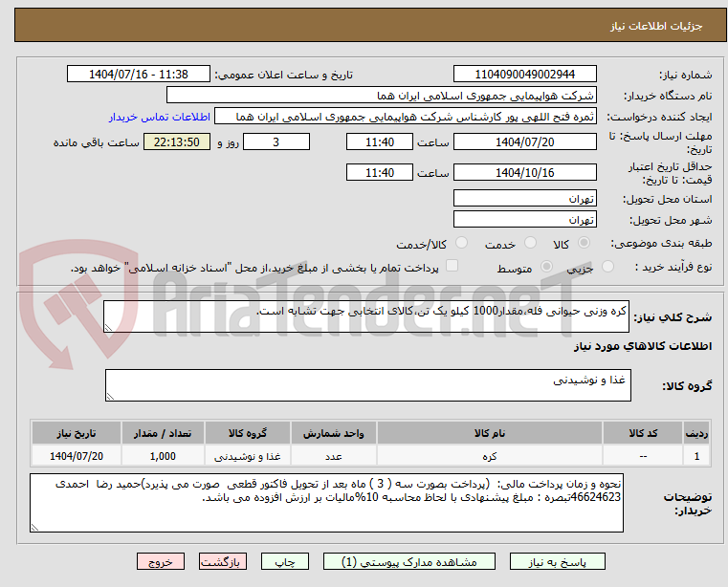Click the announcement date field 1404/07/16 - 11:38

(x=139, y=75)
